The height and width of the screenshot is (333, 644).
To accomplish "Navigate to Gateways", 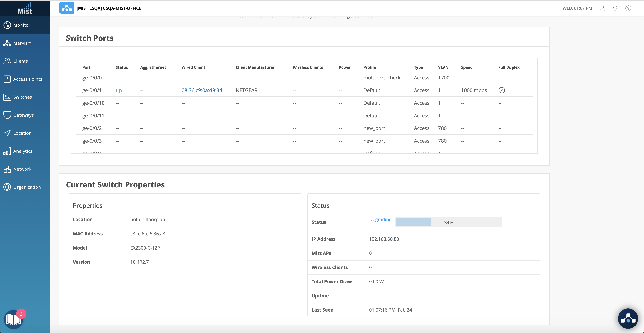I will point(23,115).
